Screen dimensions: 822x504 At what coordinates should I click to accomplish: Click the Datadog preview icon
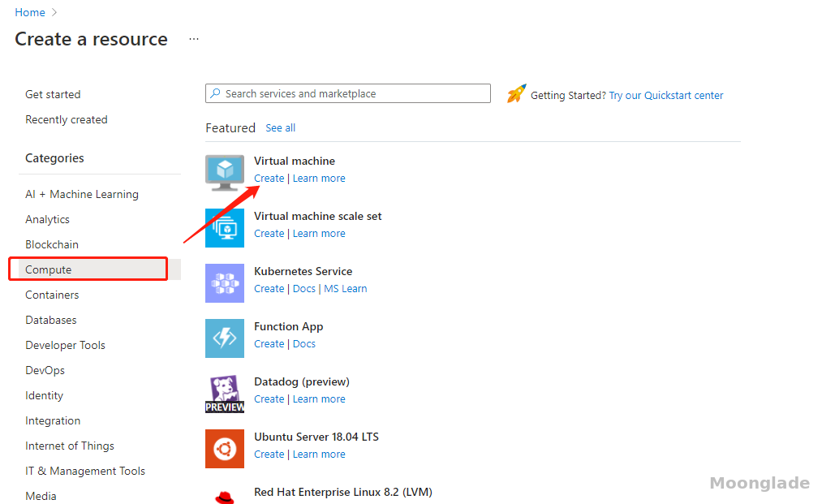tap(225, 394)
